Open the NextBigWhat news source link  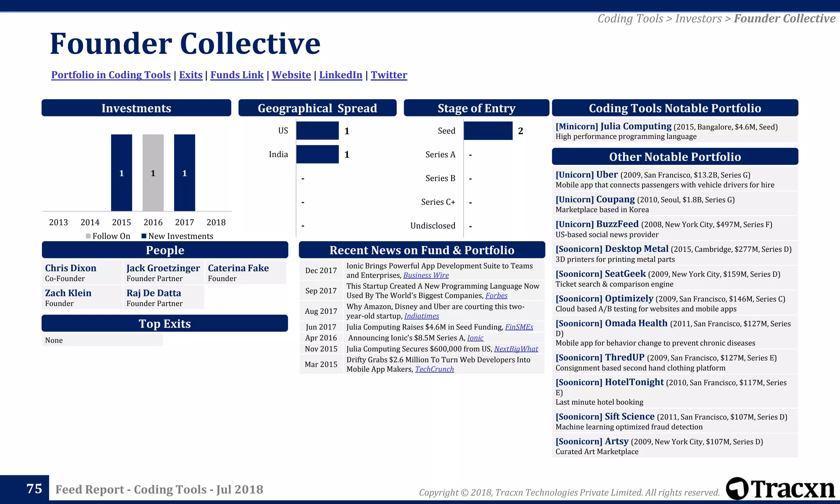[x=516, y=349]
